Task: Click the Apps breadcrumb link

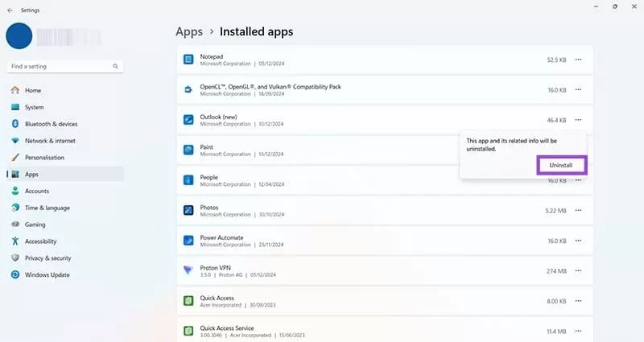Action: click(188, 32)
